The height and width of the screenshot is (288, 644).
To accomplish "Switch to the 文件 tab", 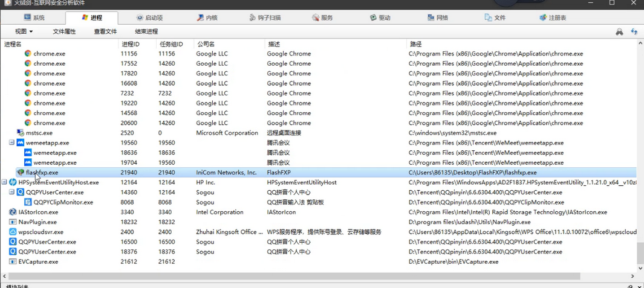I will click(x=495, y=18).
